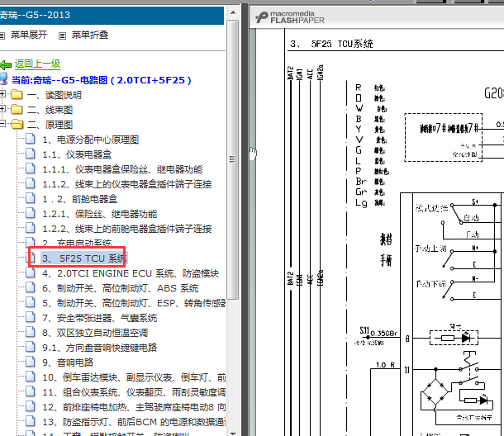Click page icon beside 防盗指示灯
504x436 pixels.
click(31, 420)
